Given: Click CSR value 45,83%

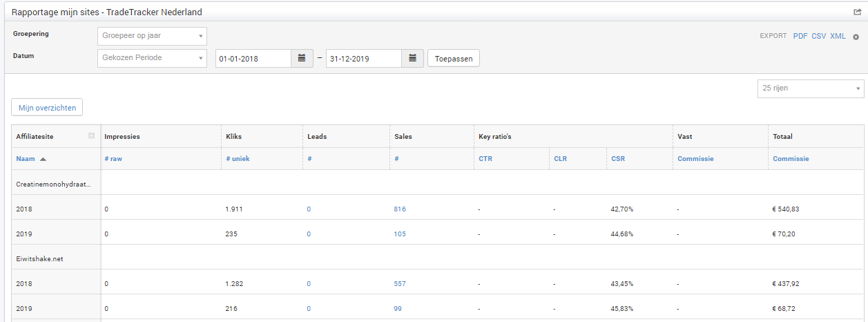Looking at the screenshot, I should 622,308.
